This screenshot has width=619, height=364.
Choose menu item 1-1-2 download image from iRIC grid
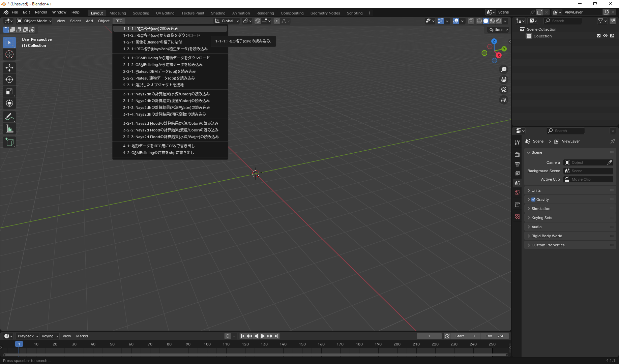[x=170, y=35]
